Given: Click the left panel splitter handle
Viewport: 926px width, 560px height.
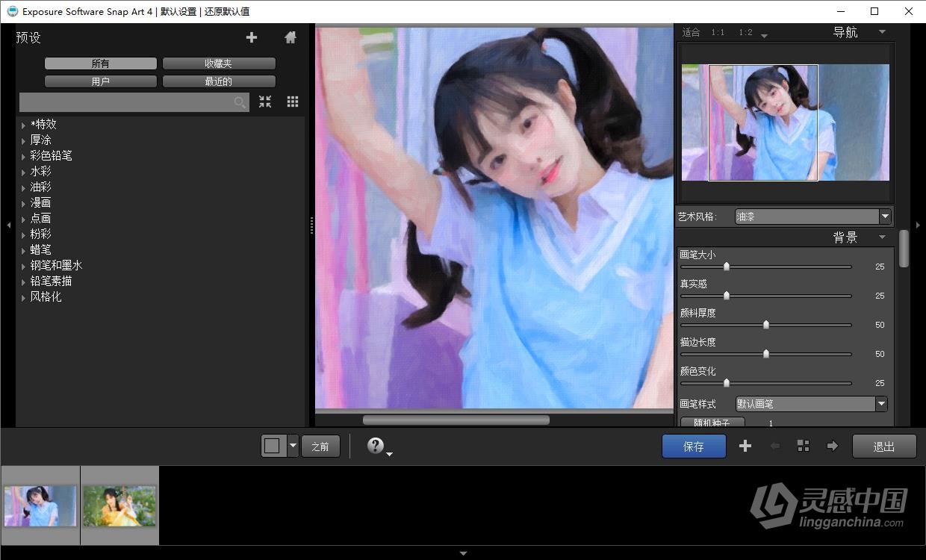Looking at the screenshot, I should point(311,225).
